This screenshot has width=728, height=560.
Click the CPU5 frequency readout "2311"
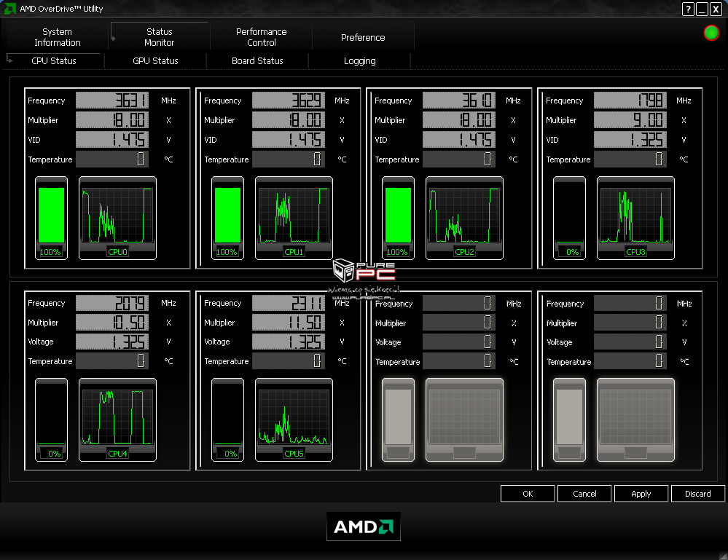pyautogui.click(x=289, y=303)
